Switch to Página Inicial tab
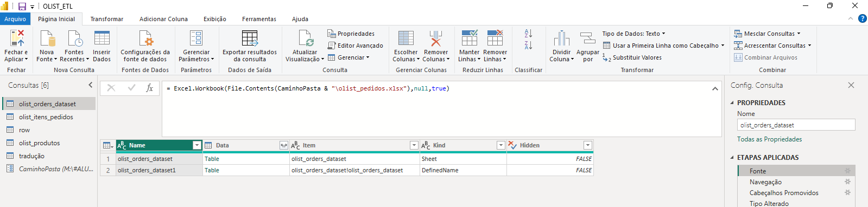Screen dimensions: 868x207 [56, 19]
